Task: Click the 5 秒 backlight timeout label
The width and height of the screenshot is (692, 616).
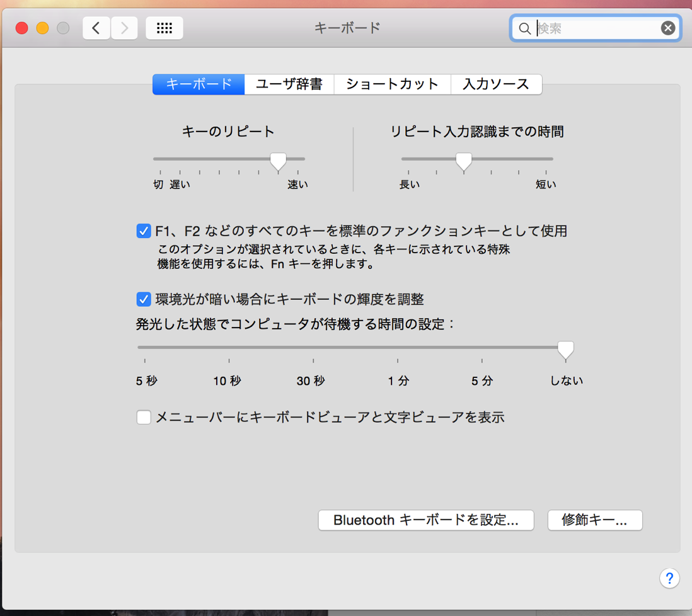Action: [x=146, y=380]
